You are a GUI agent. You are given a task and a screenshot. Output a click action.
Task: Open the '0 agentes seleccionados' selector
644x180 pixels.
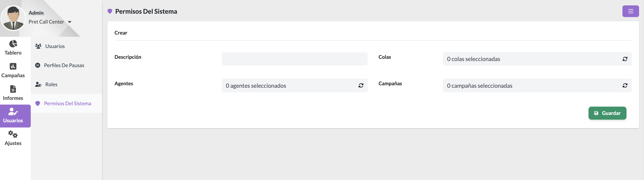click(295, 86)
